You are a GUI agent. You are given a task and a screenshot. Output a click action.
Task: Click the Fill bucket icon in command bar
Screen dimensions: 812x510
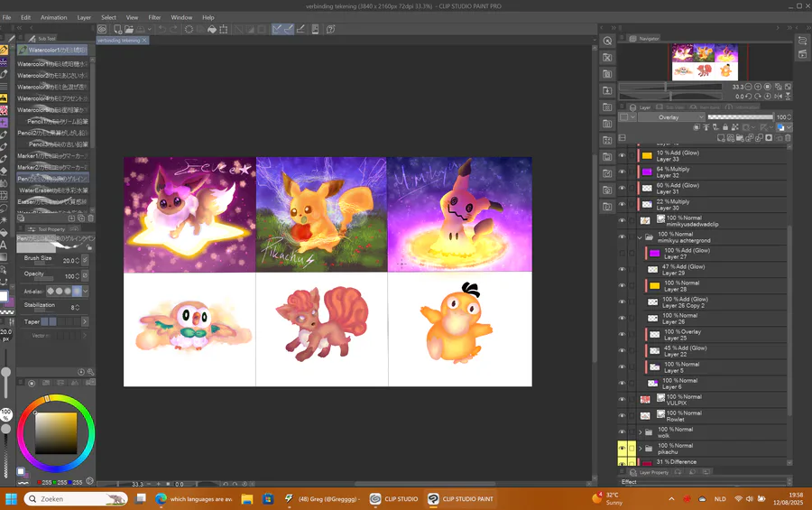tap(212, 30)
